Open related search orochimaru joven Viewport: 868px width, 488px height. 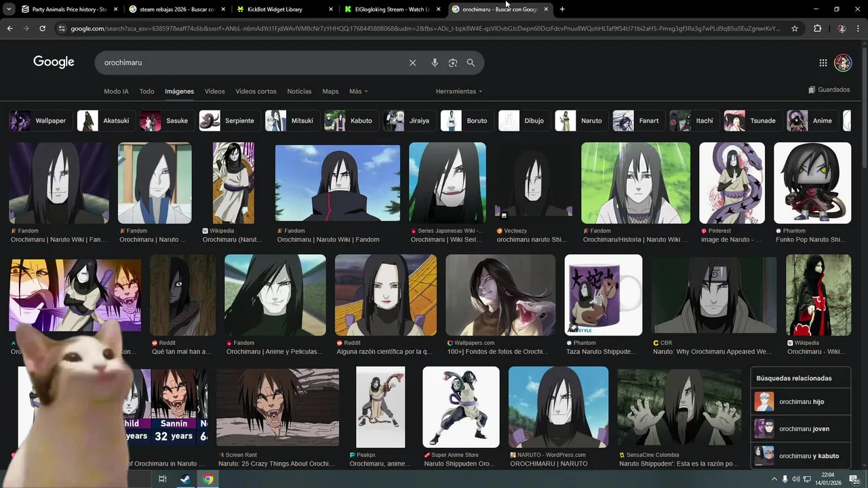[x=801, y=429]
